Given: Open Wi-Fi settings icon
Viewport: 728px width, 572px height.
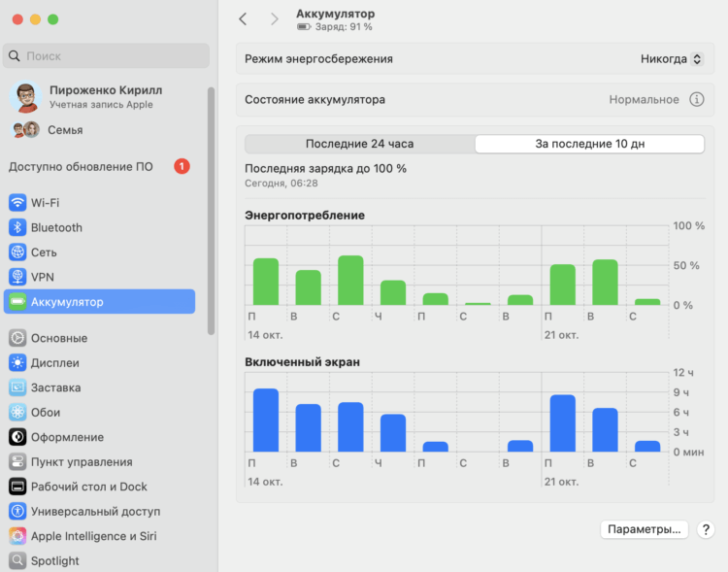Looking at the screenshot, I should point(17,203).
